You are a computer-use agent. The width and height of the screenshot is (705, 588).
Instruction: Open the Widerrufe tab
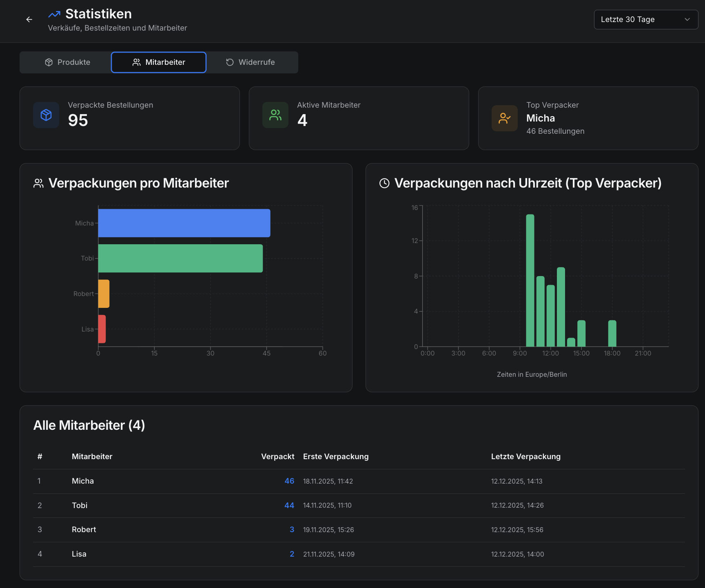click(x=251, y=62)
